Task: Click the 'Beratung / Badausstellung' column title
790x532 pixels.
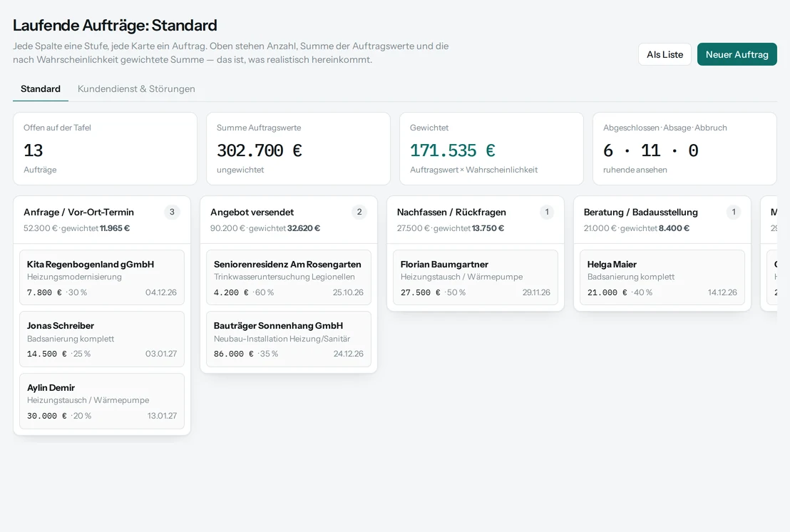Action: pyautogui.click(x=640, y=212)
